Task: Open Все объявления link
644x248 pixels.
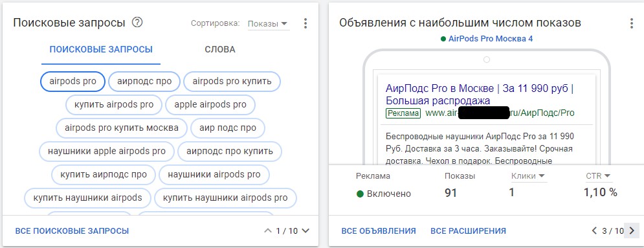Action: coord(379,231)
